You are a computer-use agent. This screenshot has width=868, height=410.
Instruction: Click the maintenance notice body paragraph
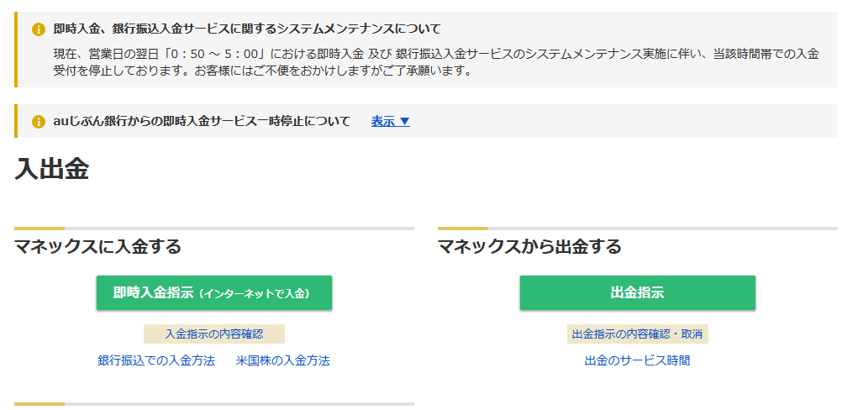coord(436,62)
